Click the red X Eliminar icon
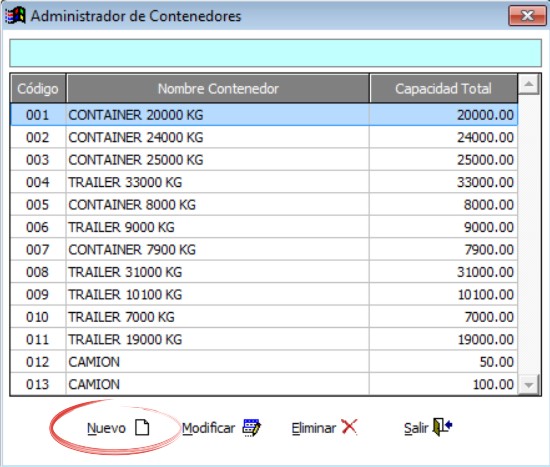The width and height of the screenshot is (550, 467). coord(349,427)
